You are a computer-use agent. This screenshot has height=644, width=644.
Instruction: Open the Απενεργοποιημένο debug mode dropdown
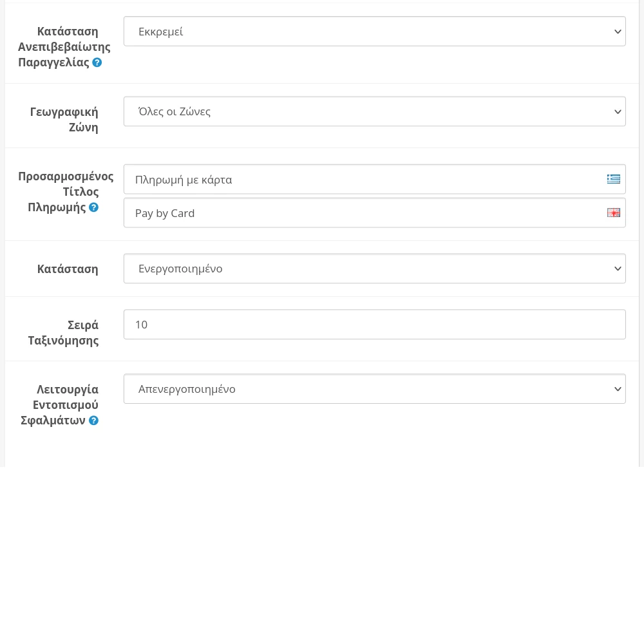(x=374, y=389)
